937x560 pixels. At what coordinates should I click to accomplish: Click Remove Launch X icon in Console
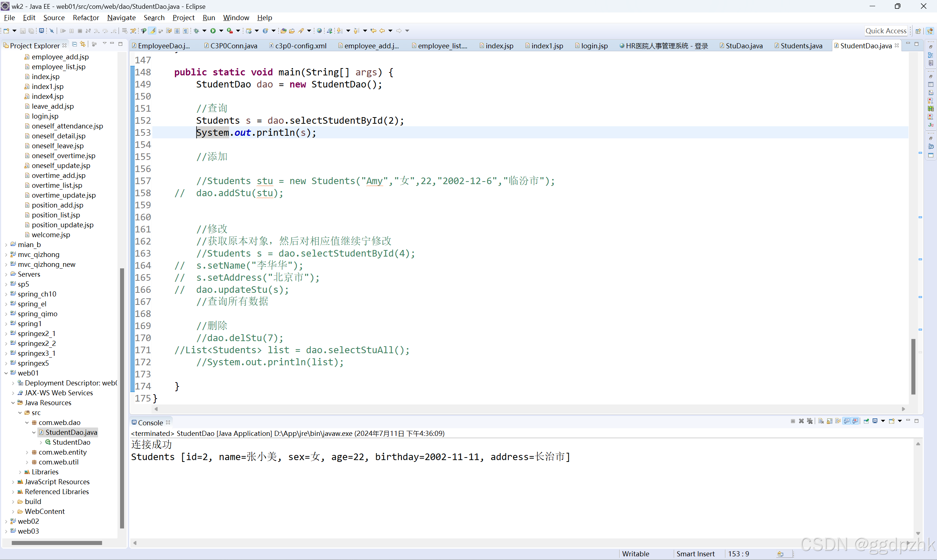802,421
